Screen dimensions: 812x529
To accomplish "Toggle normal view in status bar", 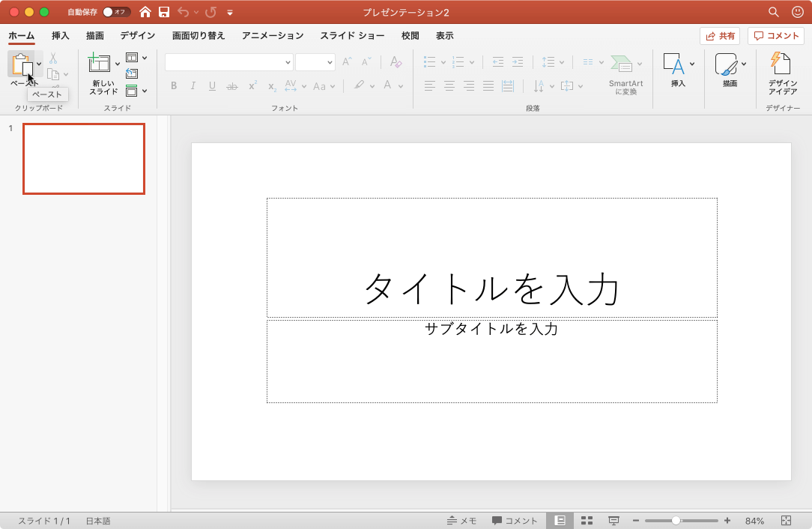I will [560, 521].
